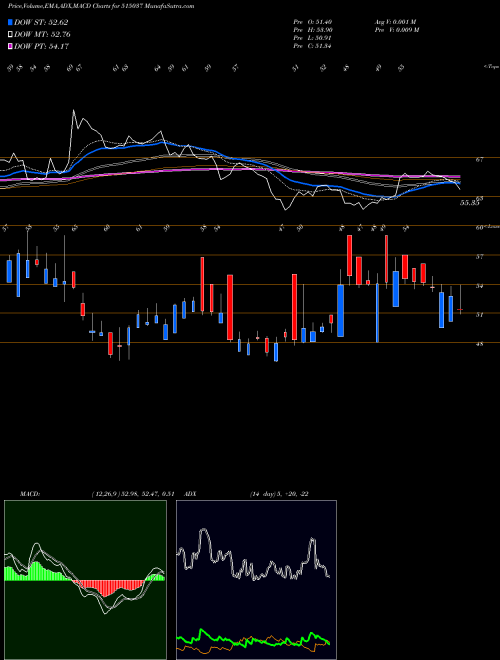Select the 'DOW ST: 52.62' legend label

tap(41, 22)
